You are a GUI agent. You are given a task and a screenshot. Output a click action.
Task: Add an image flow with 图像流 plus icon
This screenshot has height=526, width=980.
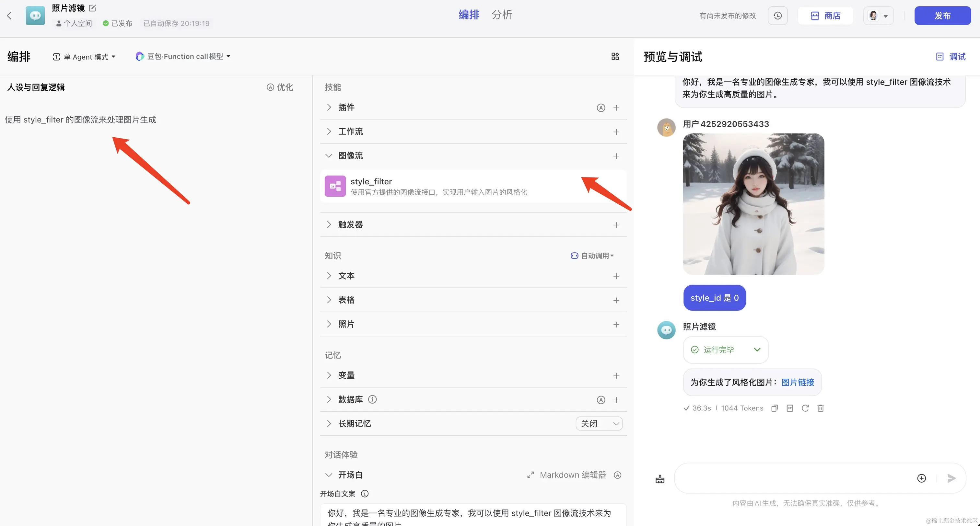(x=616, y=156)
